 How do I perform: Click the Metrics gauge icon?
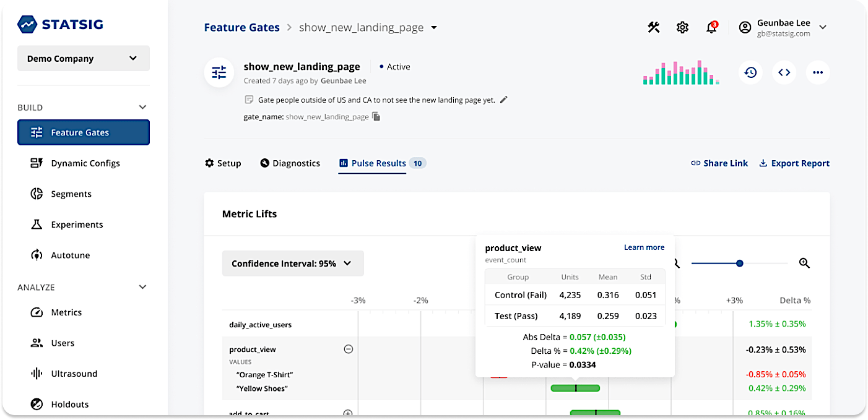tap(37, 312)
